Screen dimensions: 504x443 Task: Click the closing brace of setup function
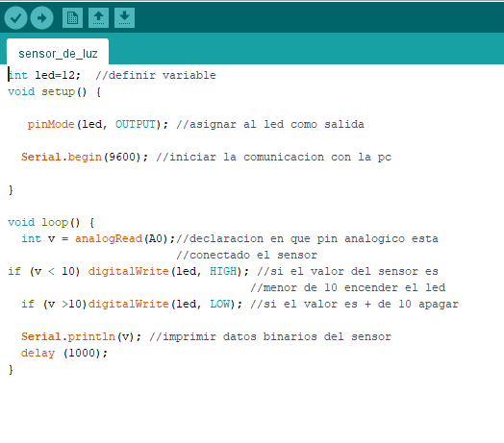[x=11, y=190]
